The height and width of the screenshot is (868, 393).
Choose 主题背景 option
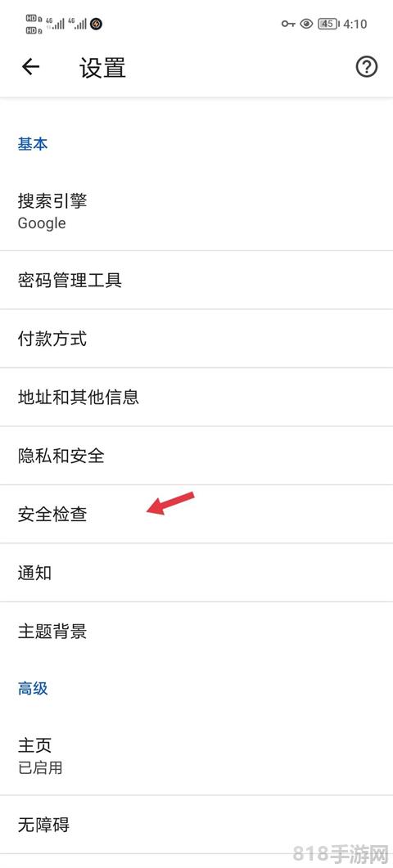click(x=196, y=632)
